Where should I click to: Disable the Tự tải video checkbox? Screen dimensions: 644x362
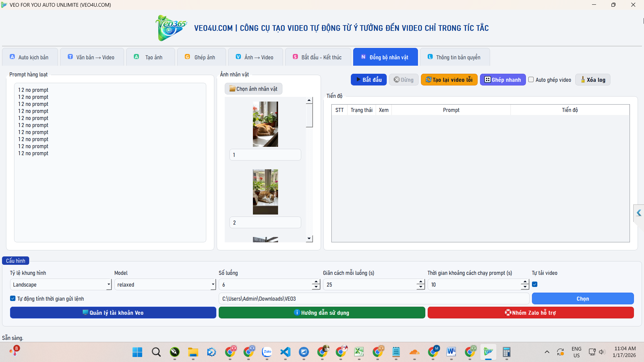(x=535, y=284)
